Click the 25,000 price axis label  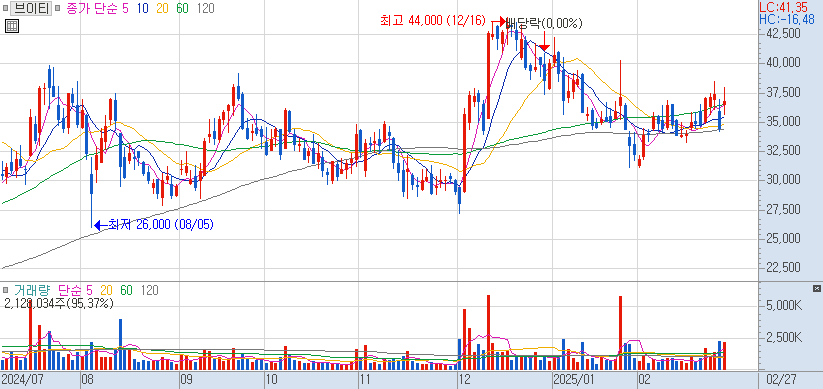784,239
